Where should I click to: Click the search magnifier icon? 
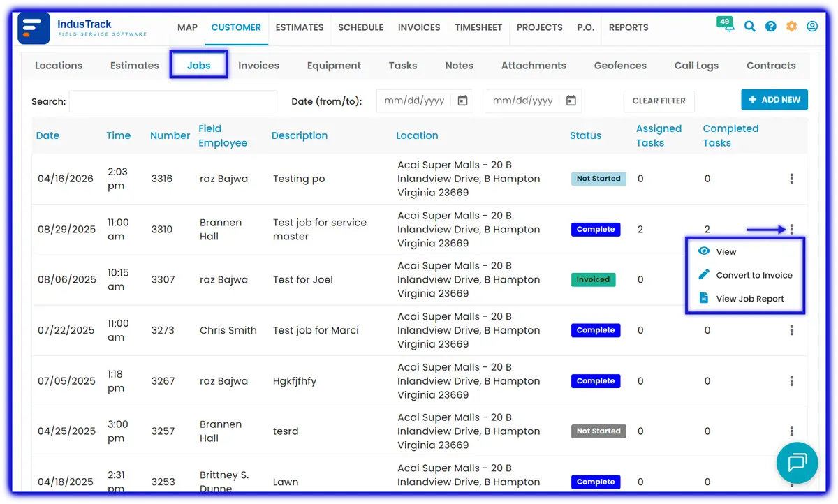749,27
